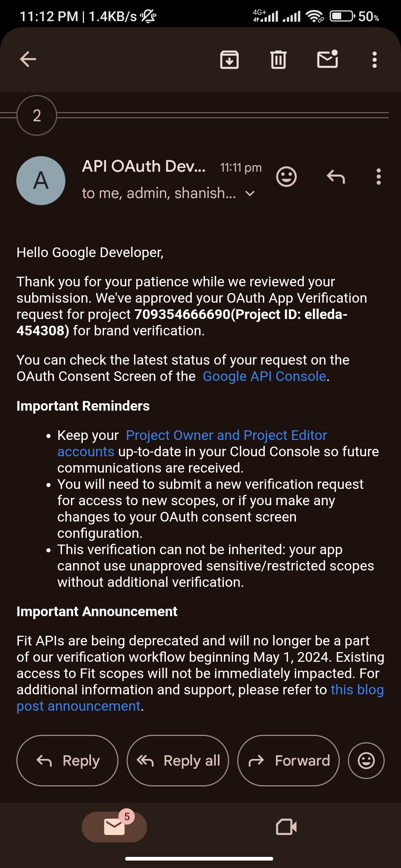
Task: Tap the reply arrow in message header
Action: [336, 177]
